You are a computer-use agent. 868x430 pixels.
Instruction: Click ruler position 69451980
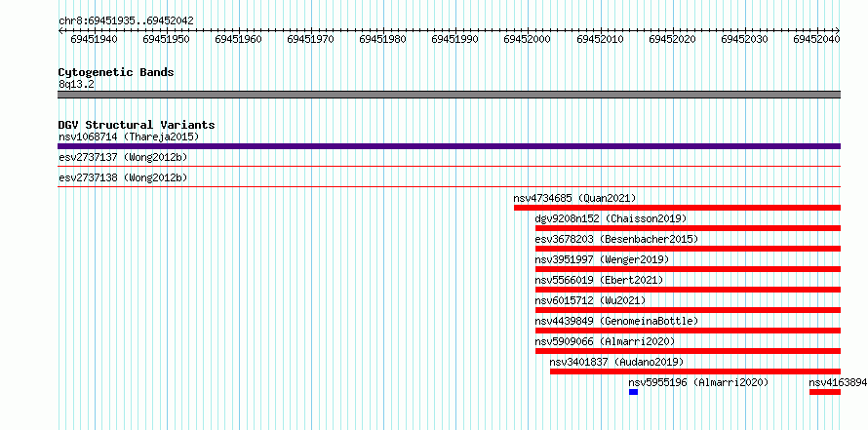click(x=382, y=39)
